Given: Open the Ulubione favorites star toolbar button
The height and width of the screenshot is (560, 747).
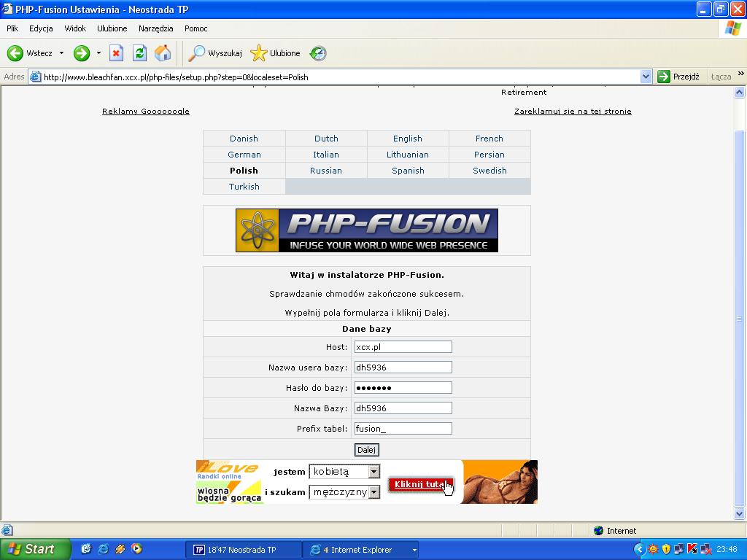Looking at the screenshot, I should [275, 53].
